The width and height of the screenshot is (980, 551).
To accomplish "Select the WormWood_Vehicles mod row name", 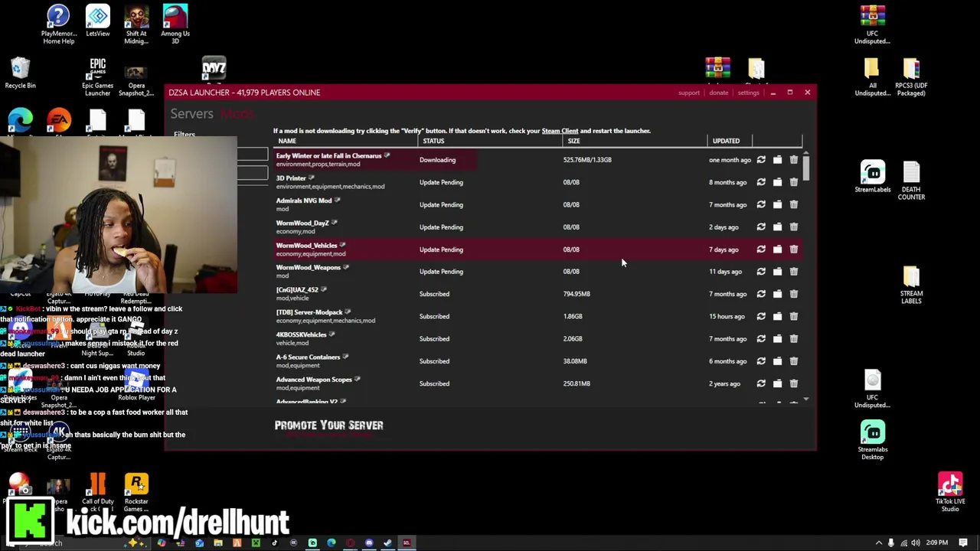I will point(306,245).
